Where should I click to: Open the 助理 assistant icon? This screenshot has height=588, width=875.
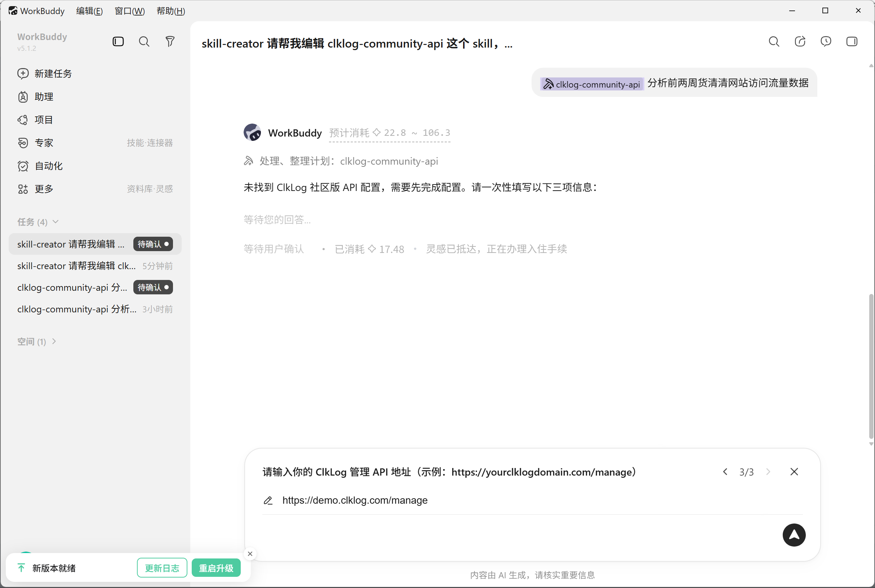23,97
